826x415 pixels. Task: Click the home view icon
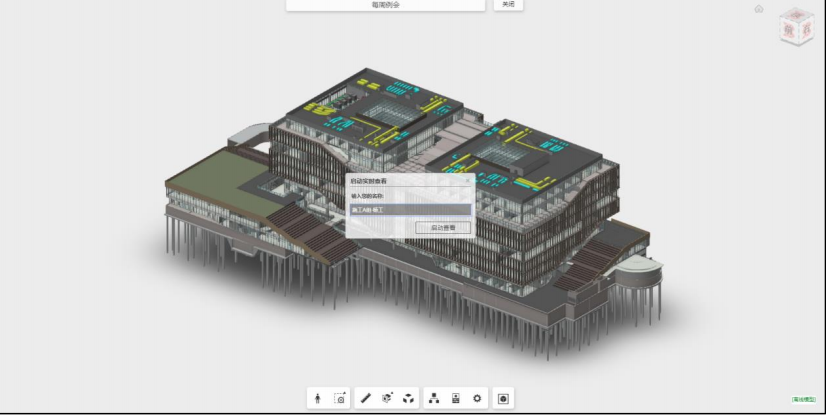pos(759,9)
